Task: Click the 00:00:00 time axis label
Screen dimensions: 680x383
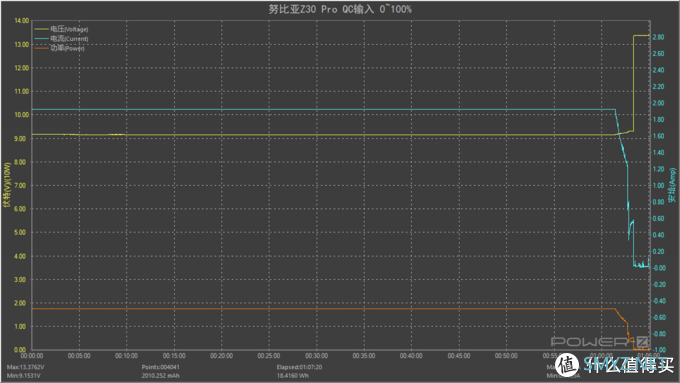Action: pos(32,356)
